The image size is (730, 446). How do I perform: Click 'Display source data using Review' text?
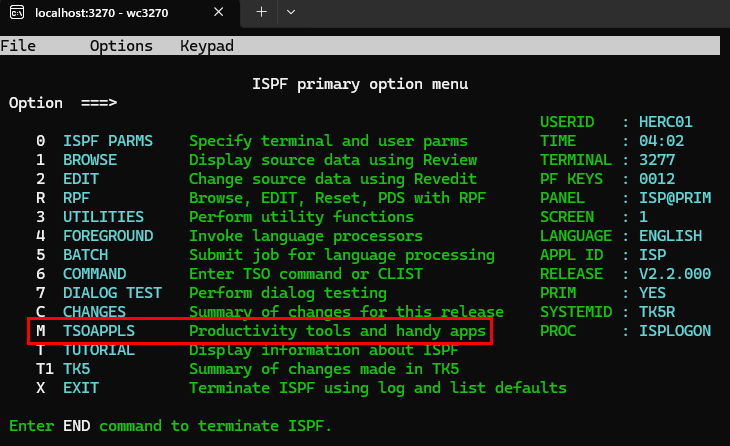[333, 160]
